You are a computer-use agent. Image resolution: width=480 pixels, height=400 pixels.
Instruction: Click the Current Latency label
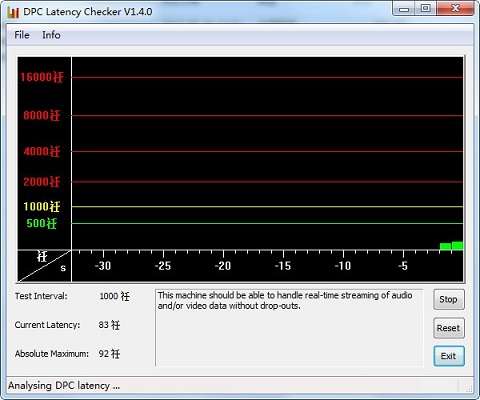click(47, 325)
